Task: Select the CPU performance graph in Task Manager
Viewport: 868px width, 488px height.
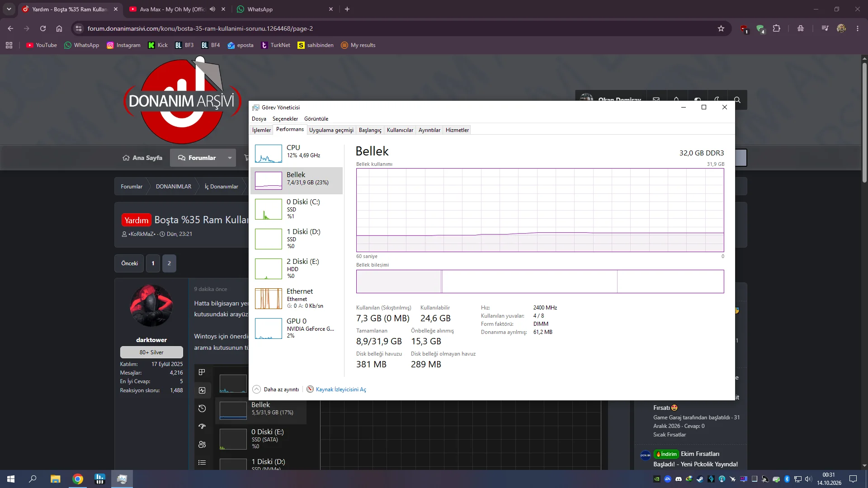Action: 296,154
